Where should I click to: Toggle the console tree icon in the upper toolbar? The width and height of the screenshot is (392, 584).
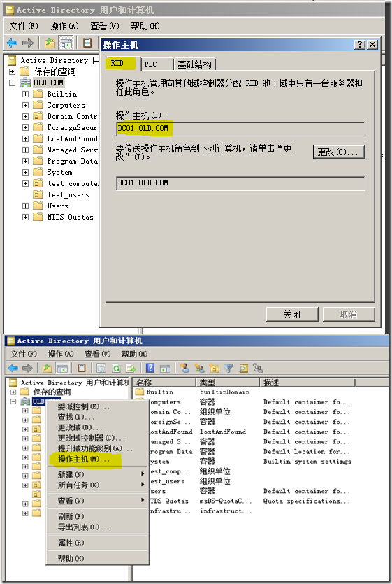click(x=66, y=43)
